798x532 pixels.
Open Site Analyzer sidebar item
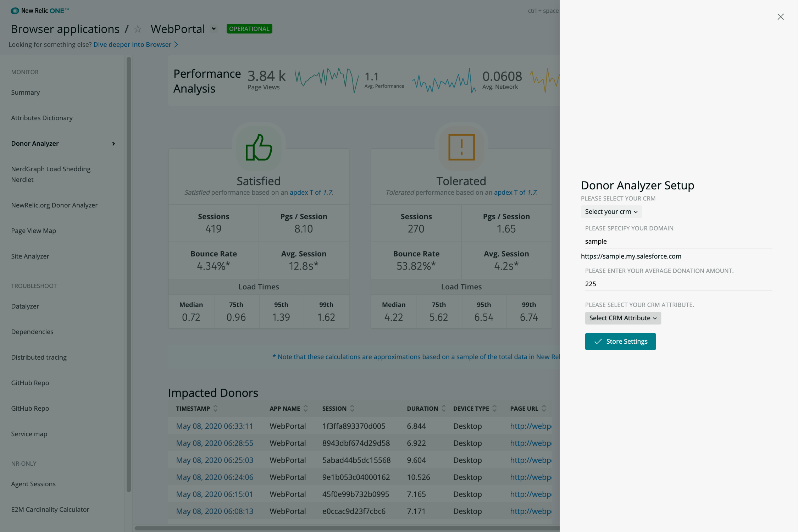[30, 256]
